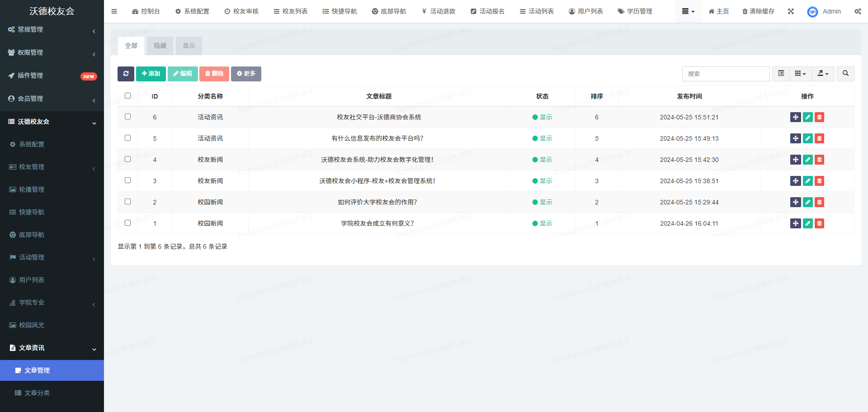
Task: Click move icon for article ID 1
Action: pos(796,223)
